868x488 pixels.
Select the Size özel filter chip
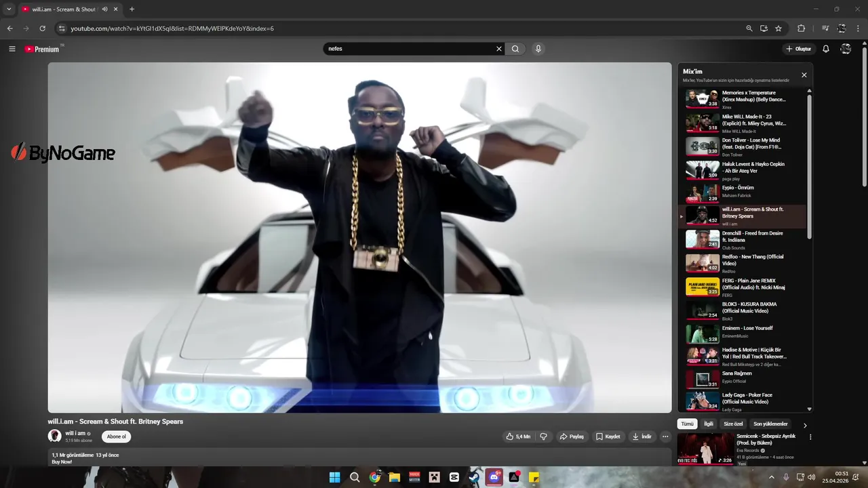[x=733, y=424]
